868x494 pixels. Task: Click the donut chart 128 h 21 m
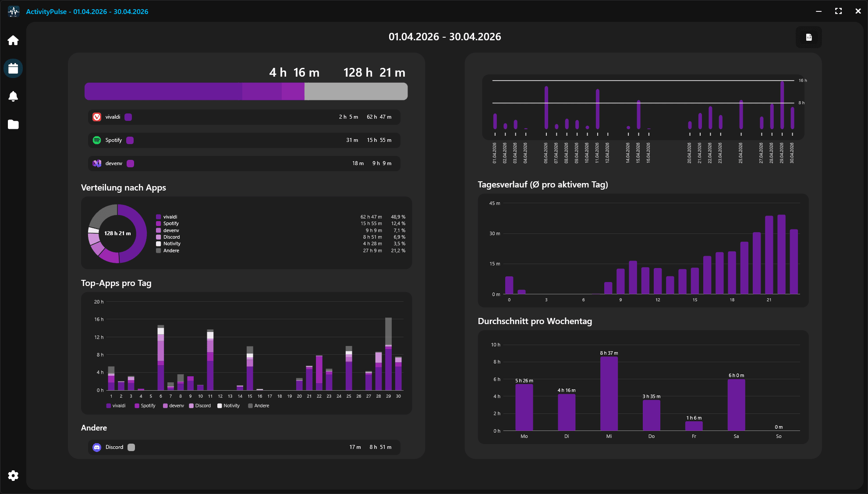(x=117, y=233)
